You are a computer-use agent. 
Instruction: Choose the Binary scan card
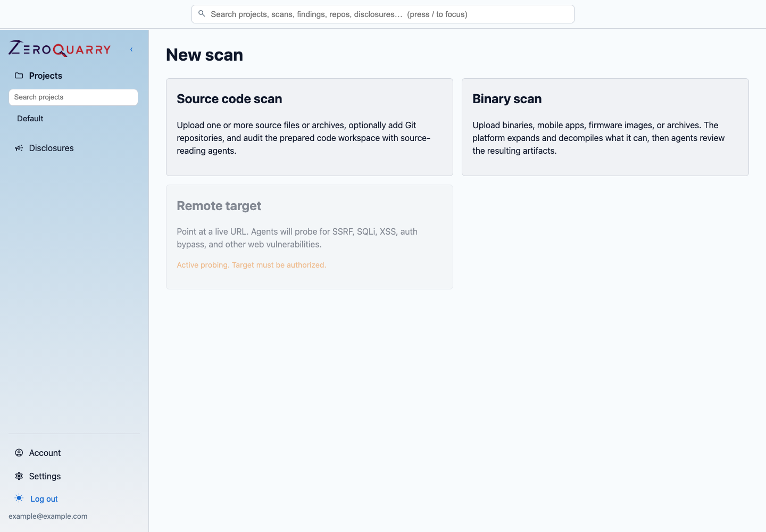click(605, 127)
